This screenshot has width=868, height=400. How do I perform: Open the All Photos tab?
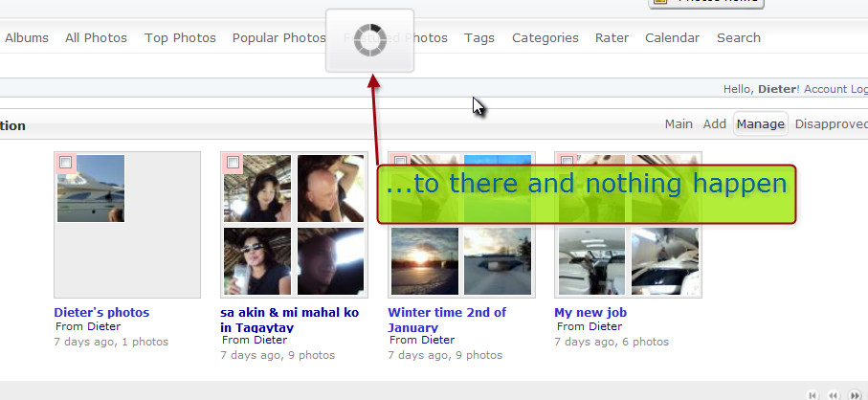96,38
